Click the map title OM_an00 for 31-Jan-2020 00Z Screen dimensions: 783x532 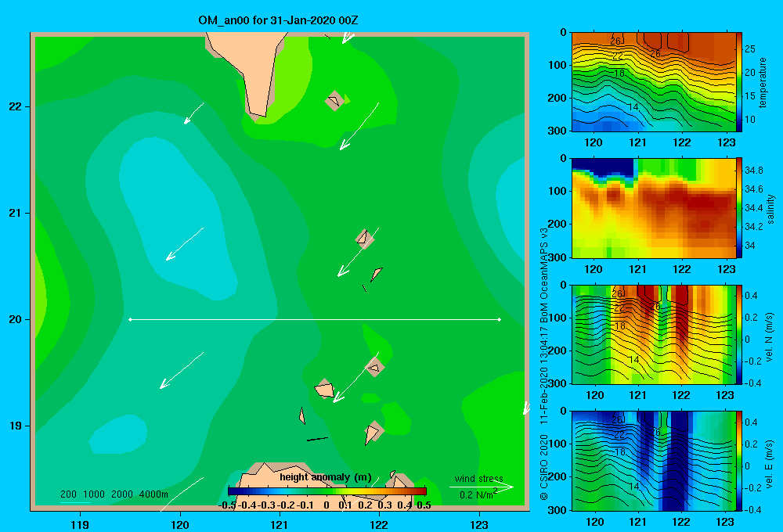pos(278,20)
